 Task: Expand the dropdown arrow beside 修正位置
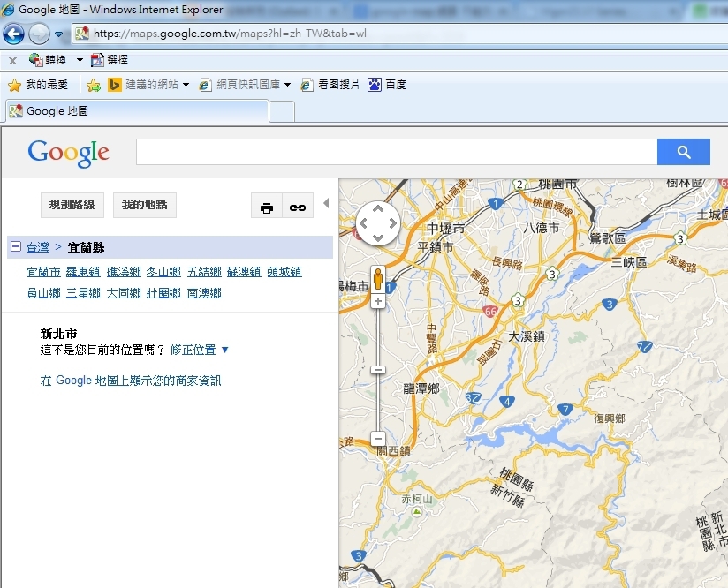225,350
